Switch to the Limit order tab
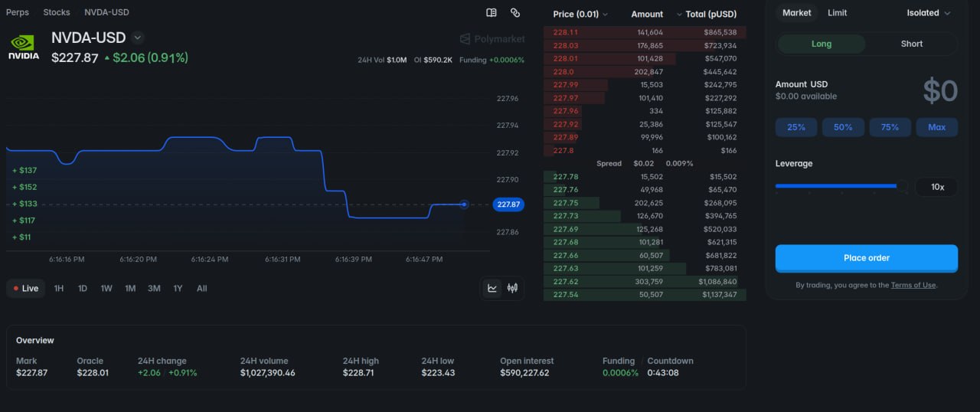 click(x=838, y=13)
